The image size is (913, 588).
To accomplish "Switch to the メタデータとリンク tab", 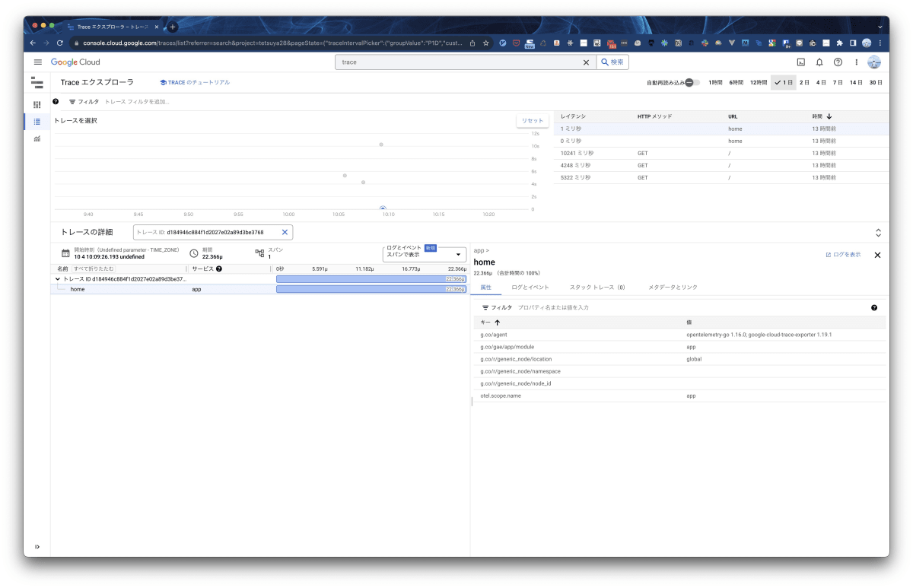I will (673, 287).
